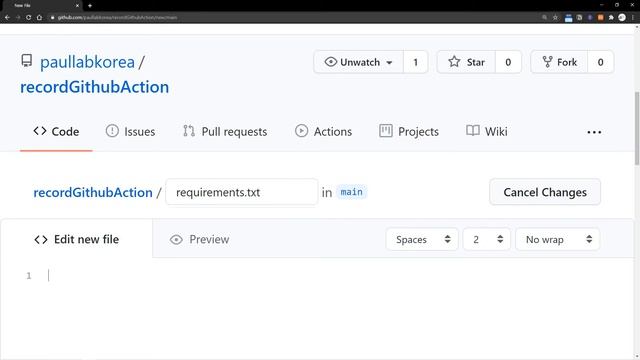Open the fork count showing 0
The width and height of the screenshot is (640, 360).
click(600, 62)
